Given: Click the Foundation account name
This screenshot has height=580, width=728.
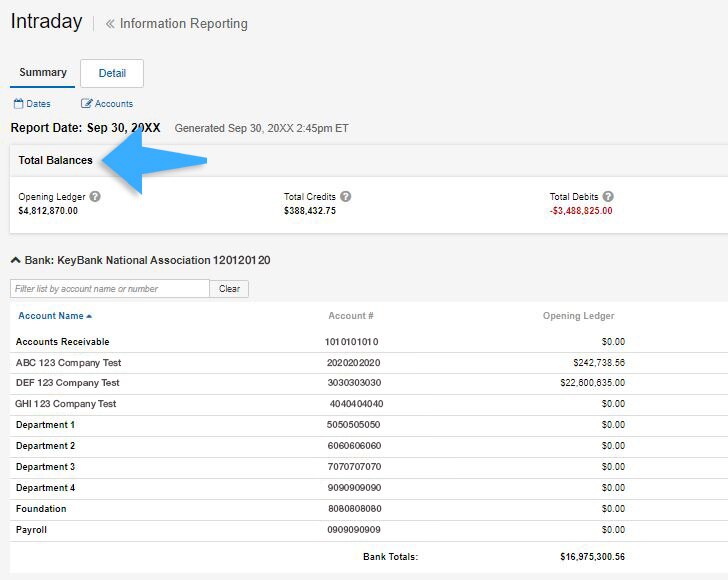Looking at the screenshot, I should click(41, 509).
